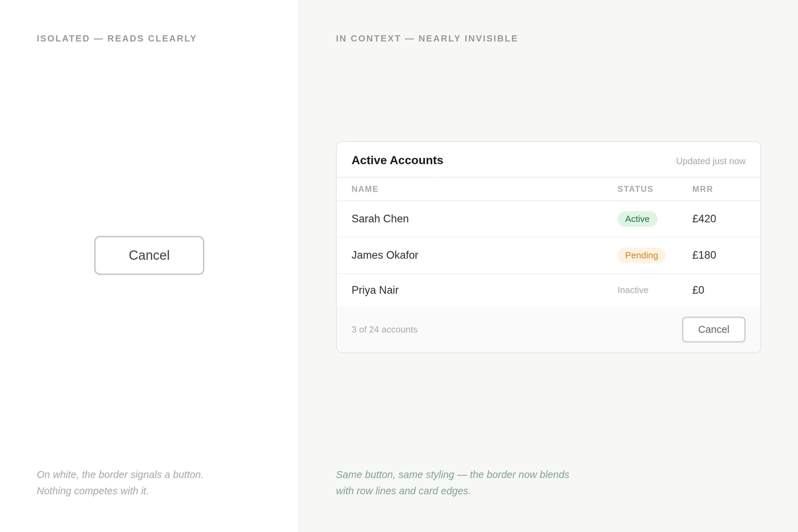The width and height of the screenshot is (798, 532).
Task: Click the MRR column header
Action: (702, 189)
